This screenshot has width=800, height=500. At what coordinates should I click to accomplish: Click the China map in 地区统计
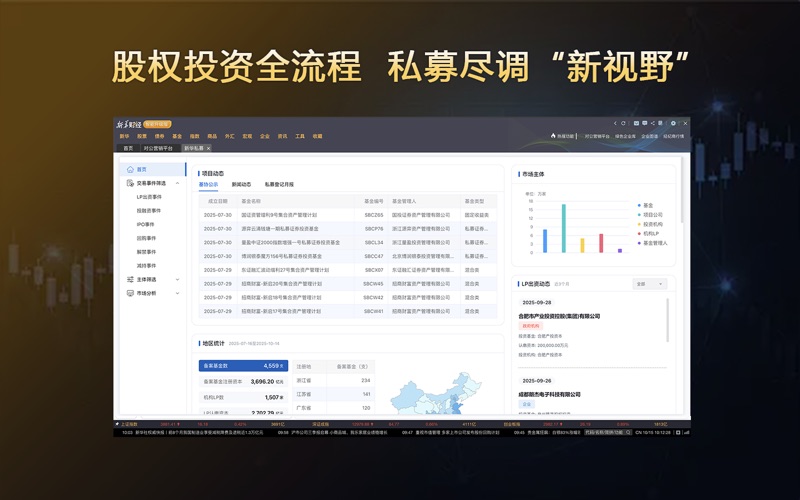click(436, 394)
